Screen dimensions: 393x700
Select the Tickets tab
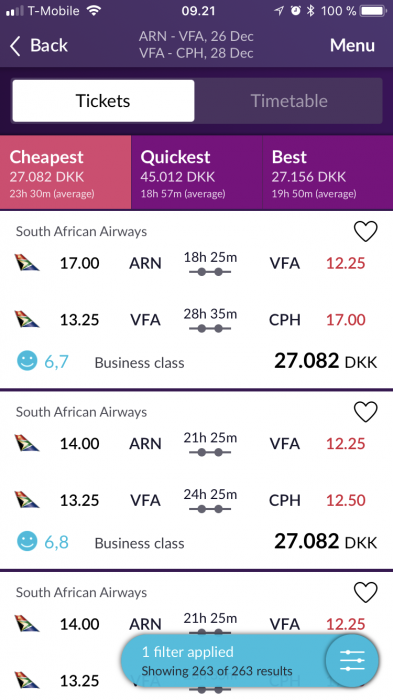(x=103, y=101)
